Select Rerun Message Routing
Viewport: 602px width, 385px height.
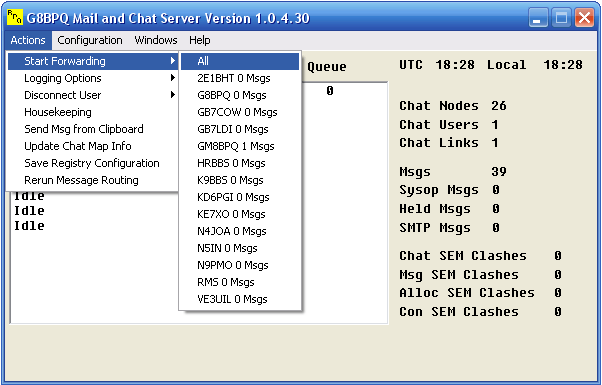pos(93,180)
